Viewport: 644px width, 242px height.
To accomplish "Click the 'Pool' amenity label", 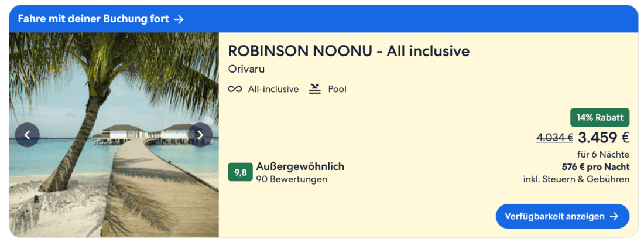I will click(x=337, y=90).
